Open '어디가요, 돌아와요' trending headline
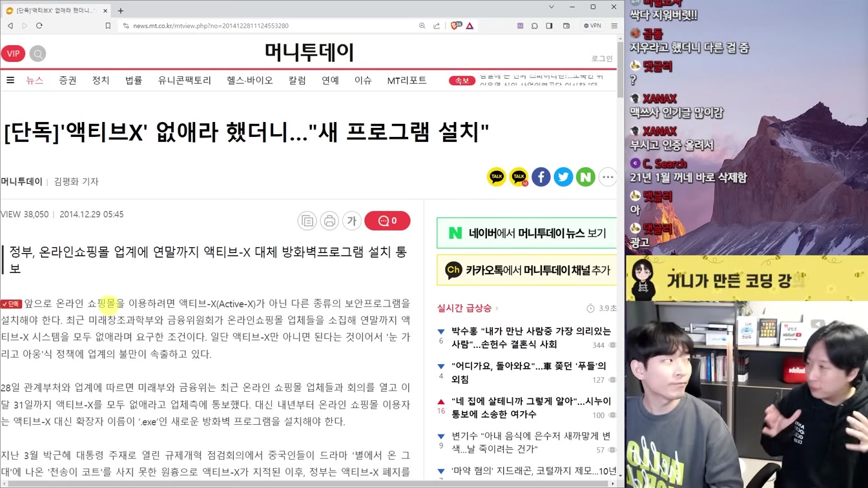The height and width of the screenshot is (488, 868). (x=528, y=372)
